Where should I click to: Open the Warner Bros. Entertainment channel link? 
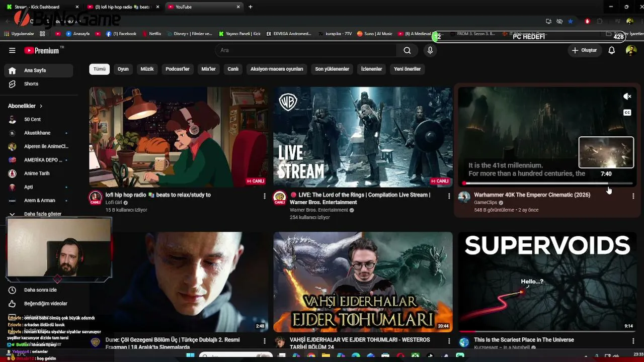coord(319,210)
